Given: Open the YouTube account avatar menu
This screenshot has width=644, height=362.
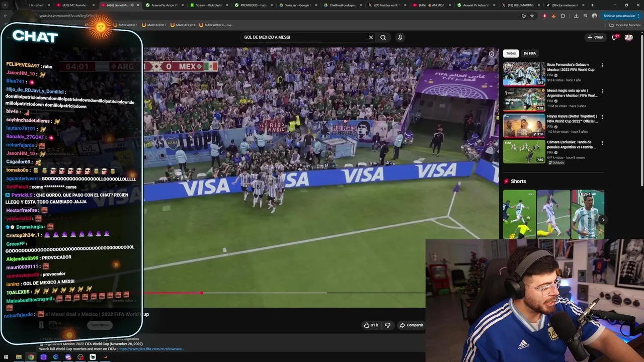Looking at the screenshot, I should pos(629,37).
